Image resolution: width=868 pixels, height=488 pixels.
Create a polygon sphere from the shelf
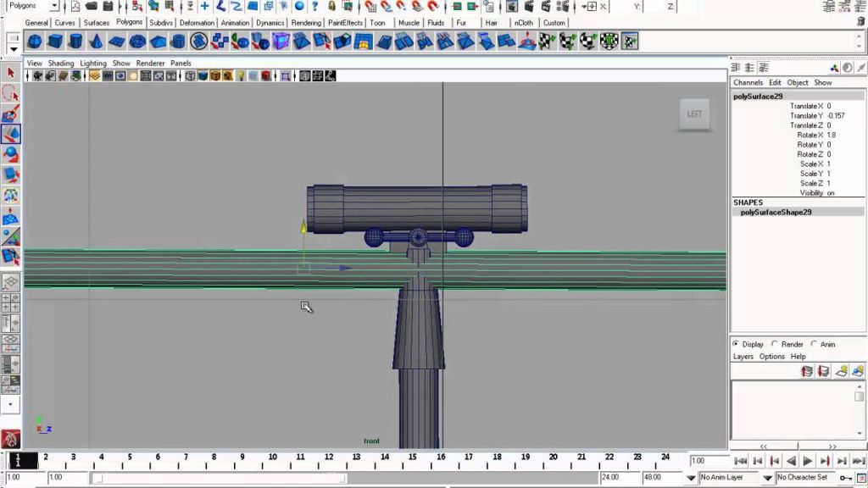click(34, 42)
